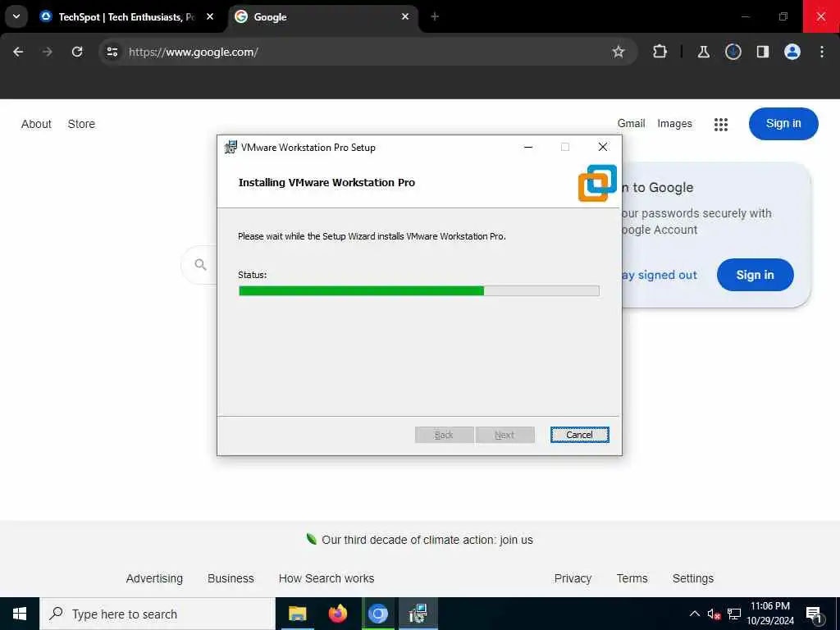
Task: Click the Chrome back arrow
Action: [18, 52]
